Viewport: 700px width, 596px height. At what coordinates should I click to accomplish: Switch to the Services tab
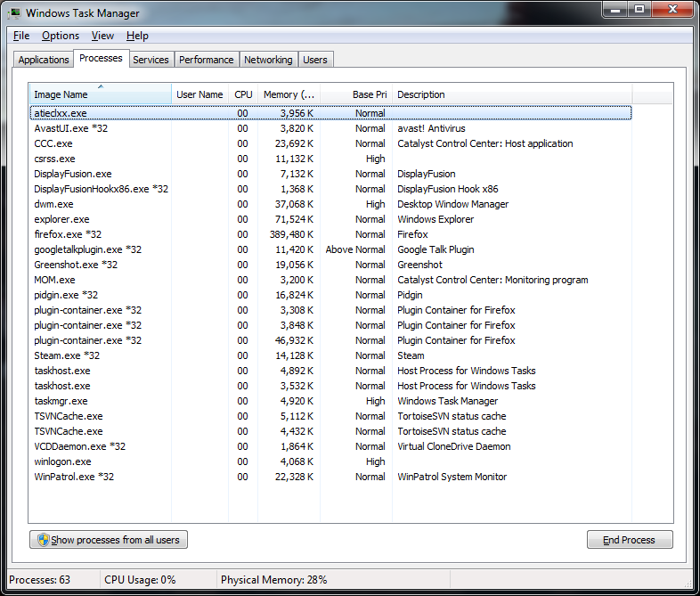[x=151, y=60]
